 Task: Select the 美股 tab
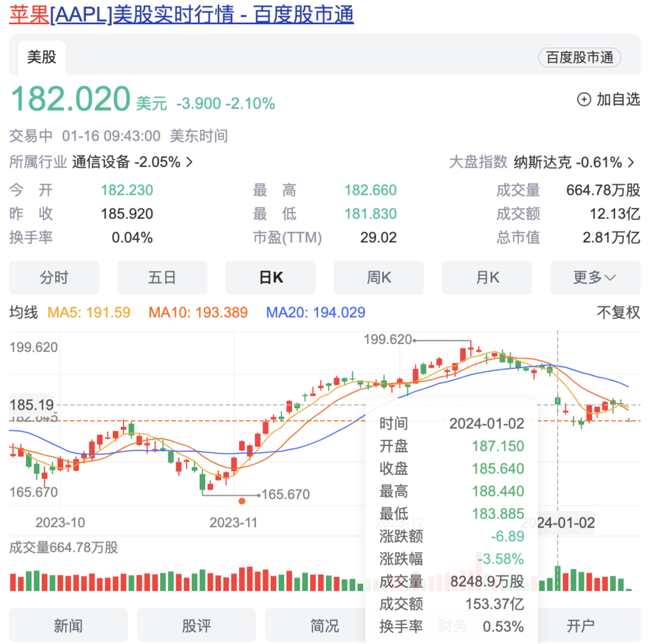pyautogui.click(x=41, y=57)
